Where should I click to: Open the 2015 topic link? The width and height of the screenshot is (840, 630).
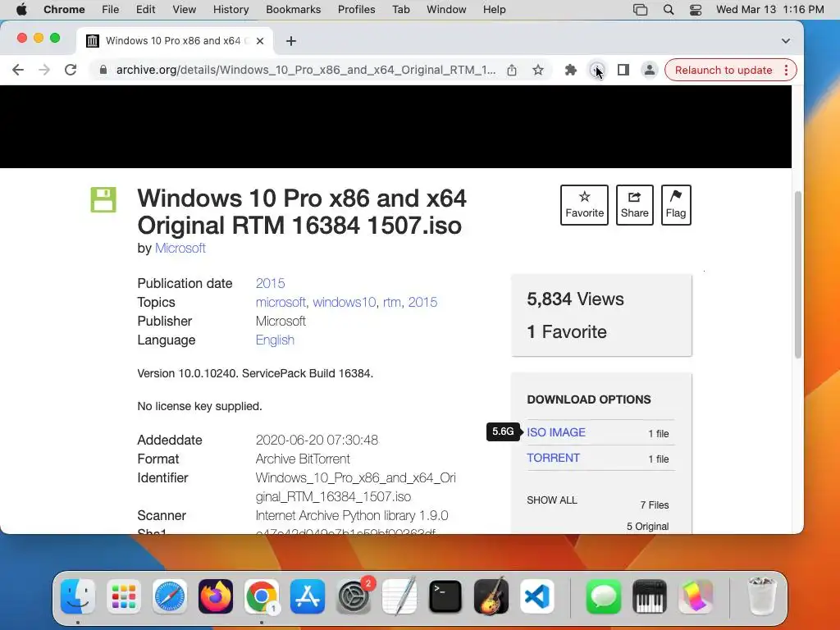click(422, 302)
